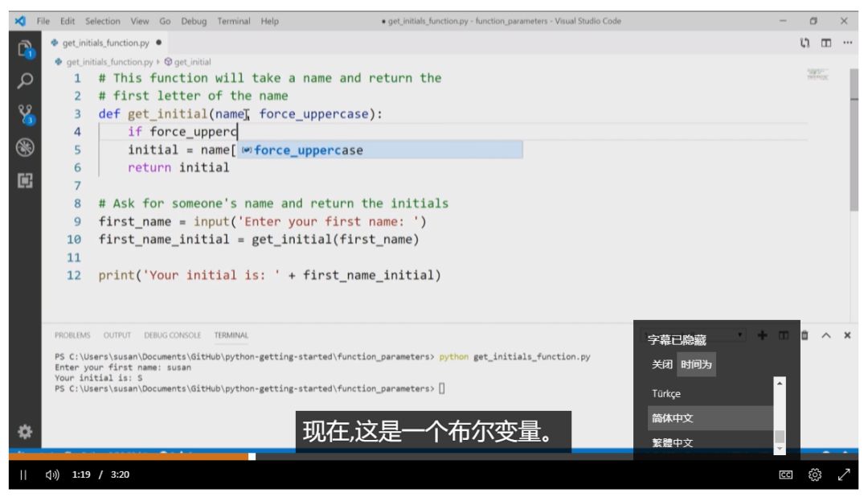Open the Manage gear in activity bar
Image resolution: width=868 pixels, height=501 pixels.
point(25,431)
